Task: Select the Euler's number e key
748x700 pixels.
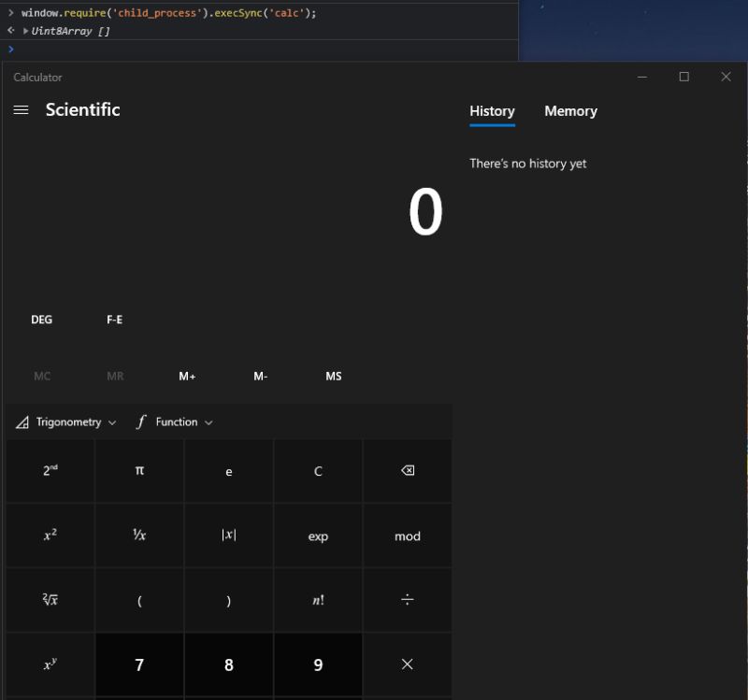Action: 228,471
